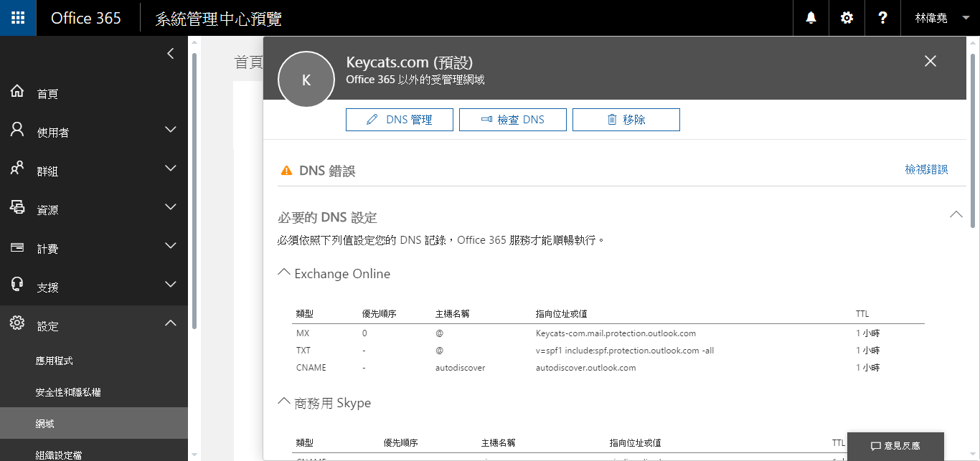Click the MX record type cell
This screenshot has height=461, width=980.
point(303,333)
